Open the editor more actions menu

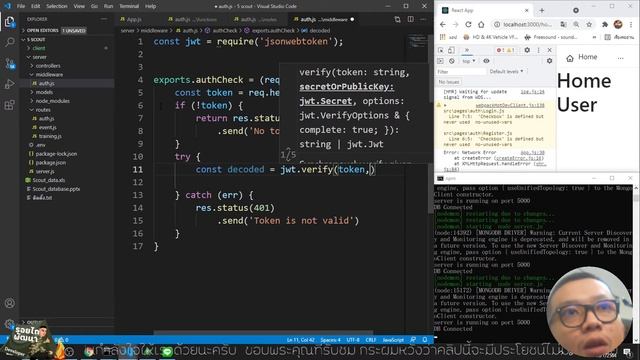(x=423, y=19)
